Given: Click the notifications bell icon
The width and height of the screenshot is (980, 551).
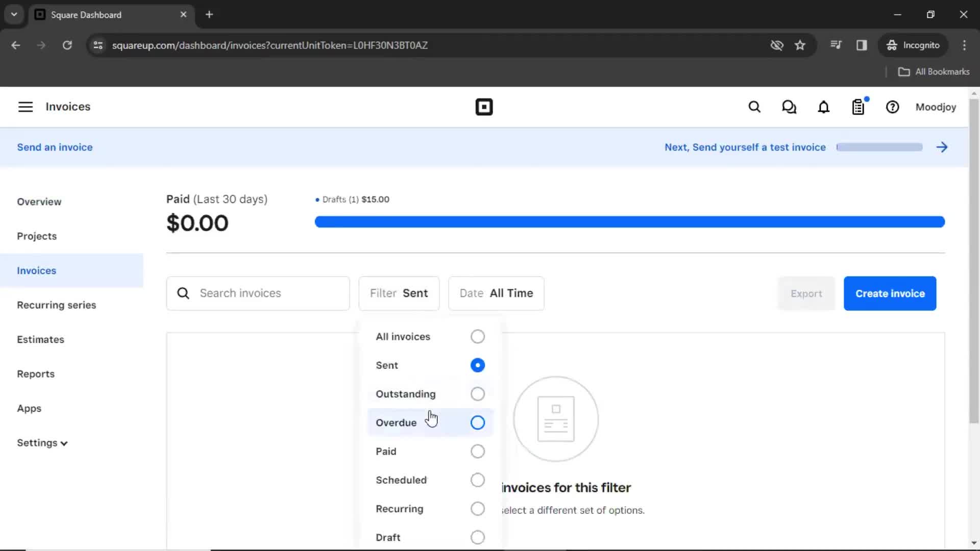Looking at the screenshot, I should pos(824,107).
